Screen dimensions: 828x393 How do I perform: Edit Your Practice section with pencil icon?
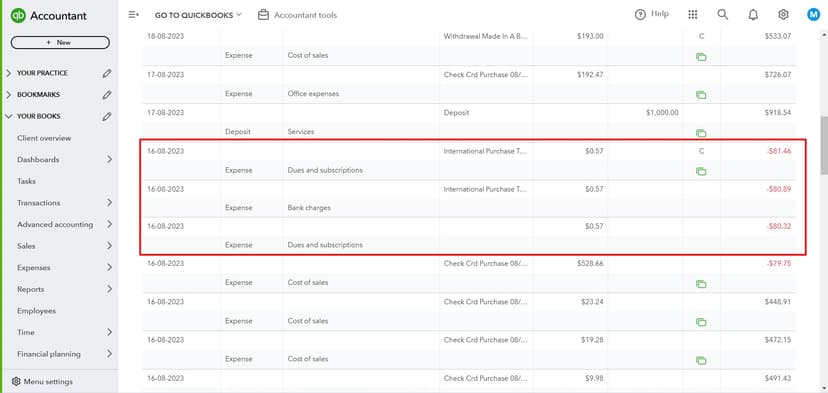tap(107, 73)
